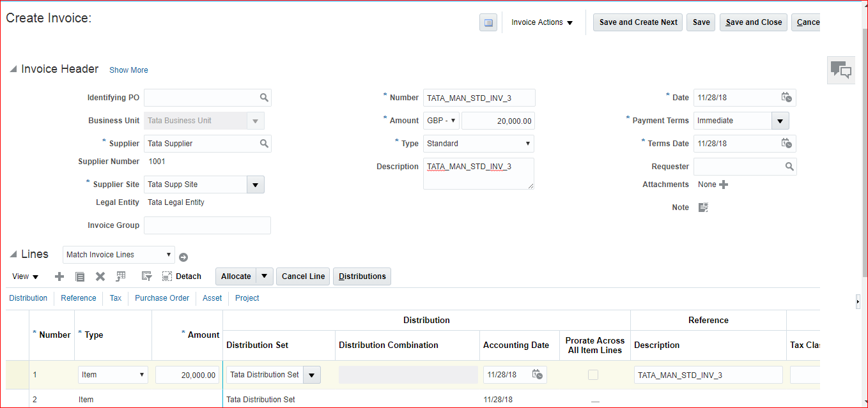Click the Save and Close button
The height and width of the screenshot is (408, 868).
pos(754,22)
